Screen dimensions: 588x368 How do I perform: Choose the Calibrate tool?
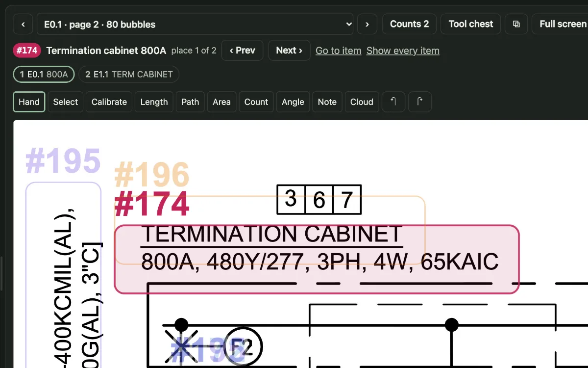point(109,102)
